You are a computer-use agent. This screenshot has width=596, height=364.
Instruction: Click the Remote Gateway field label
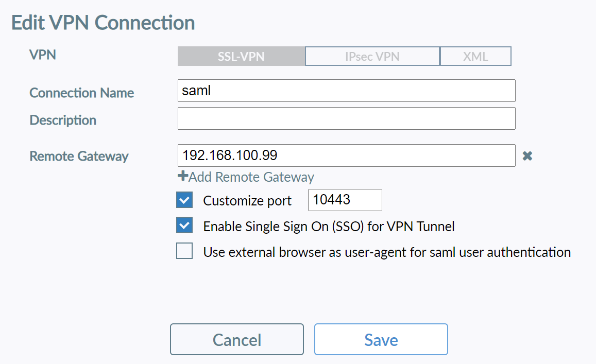point(79,156)
